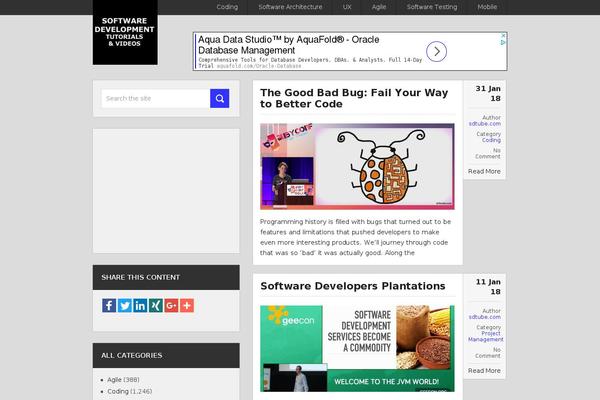
Task: Share on LinkedIn icon
Action: [x=140, y=305]
